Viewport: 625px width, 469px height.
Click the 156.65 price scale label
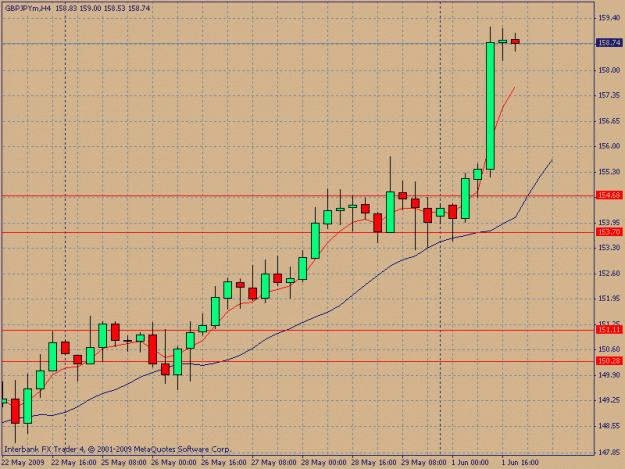click(x=609, y=121)
